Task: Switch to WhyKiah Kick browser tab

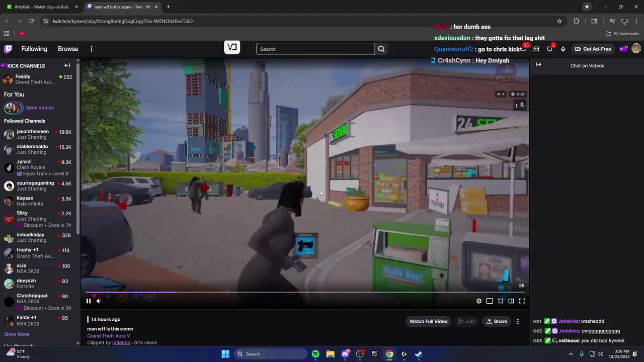Action: [x=41, y=7]
